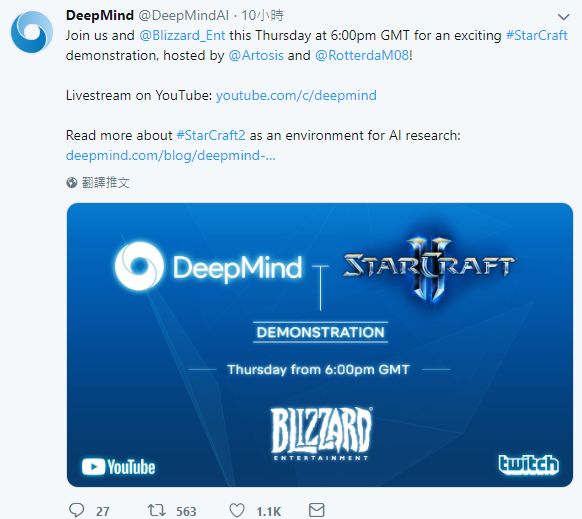The image size is (582, 519).
Task: Click the reply speech bubble icon
Action: click(77, 510)
